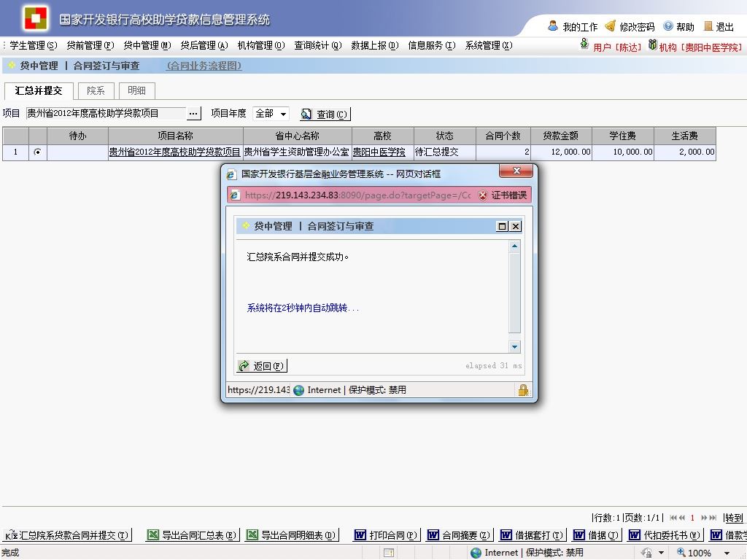Image resolution: width=747 pixels, height=560 pixels.
Task: Click the magnifier icon on 查询 button
Action: pyautogui.click(x=306, y=114)
